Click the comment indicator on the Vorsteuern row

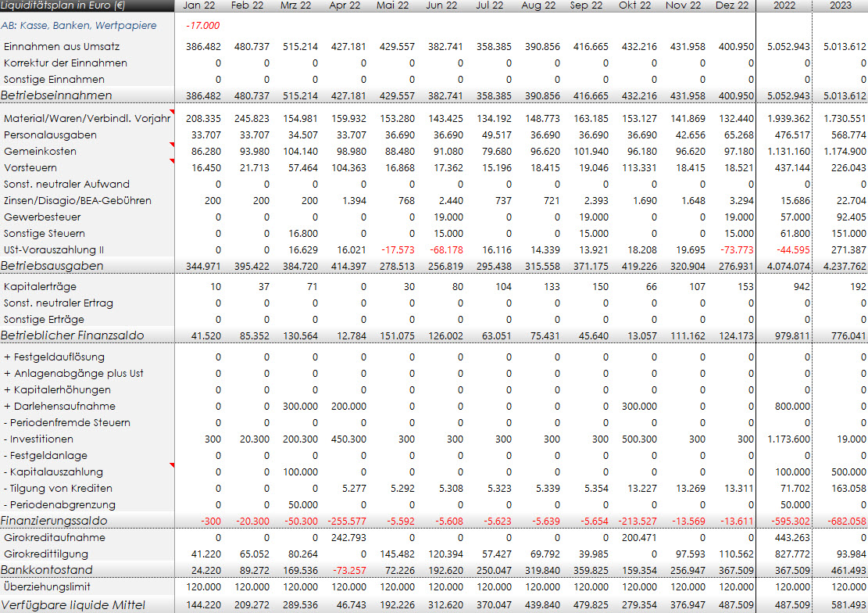point(171,162)
